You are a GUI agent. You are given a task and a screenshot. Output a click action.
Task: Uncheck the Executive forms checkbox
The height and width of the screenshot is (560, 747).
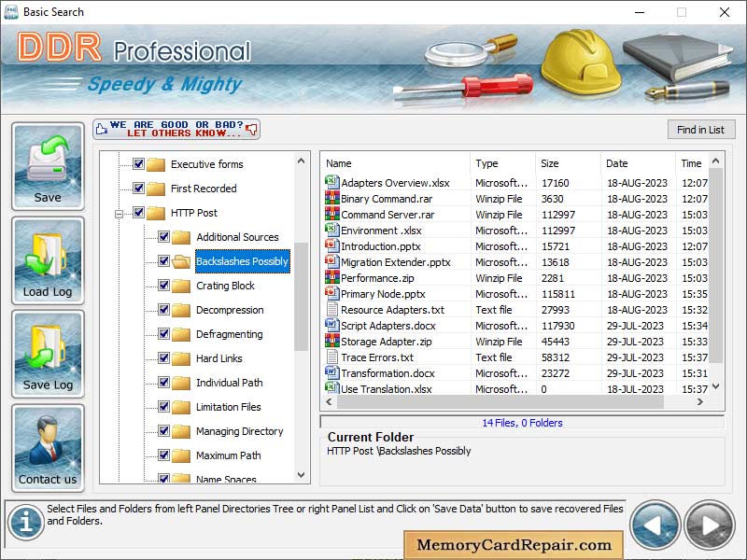138,164
